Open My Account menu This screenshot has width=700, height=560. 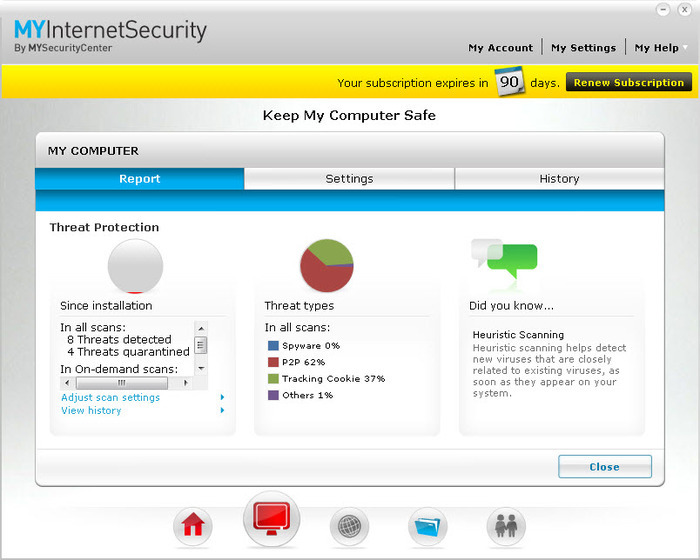pyautogui.click(x=500, y=48)
